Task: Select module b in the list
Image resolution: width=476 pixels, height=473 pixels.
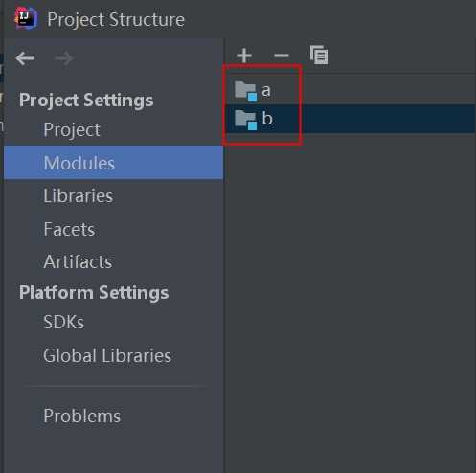Action: (x=351, y=119)
